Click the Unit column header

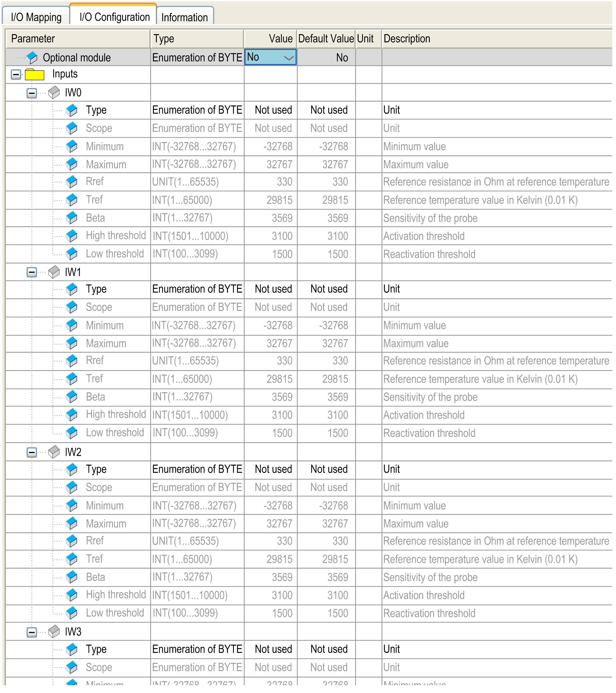click(x=369, y=39)
